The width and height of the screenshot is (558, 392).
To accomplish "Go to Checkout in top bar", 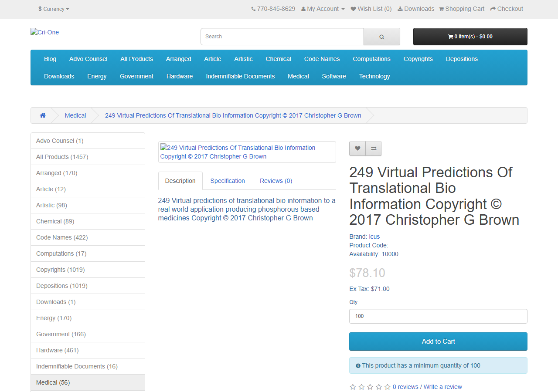I will tap(507, 9).
